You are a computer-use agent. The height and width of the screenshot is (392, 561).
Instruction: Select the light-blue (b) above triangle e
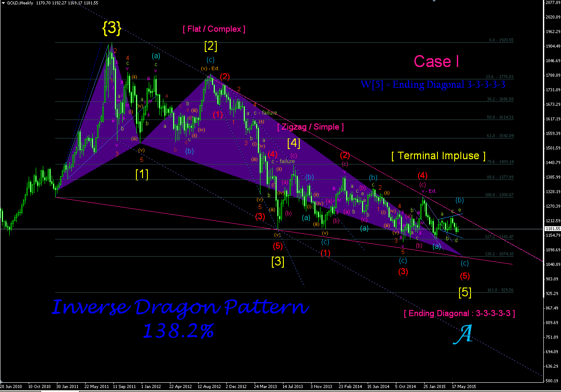click(459, 200)
